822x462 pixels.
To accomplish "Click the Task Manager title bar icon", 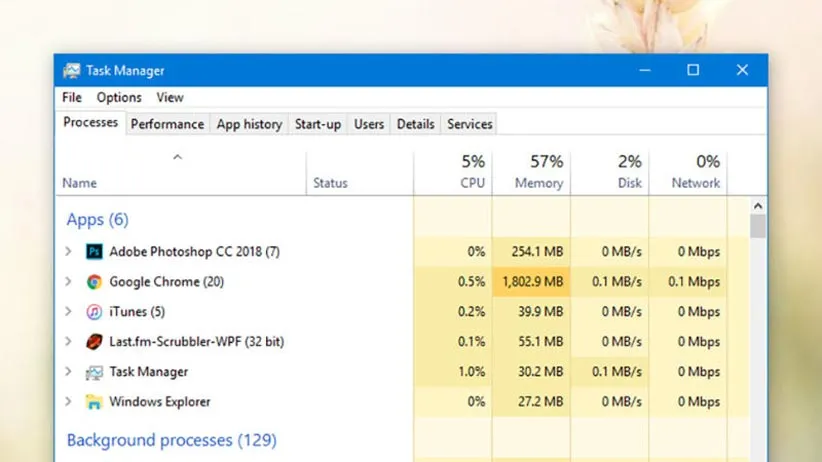I will coord(72,71).
